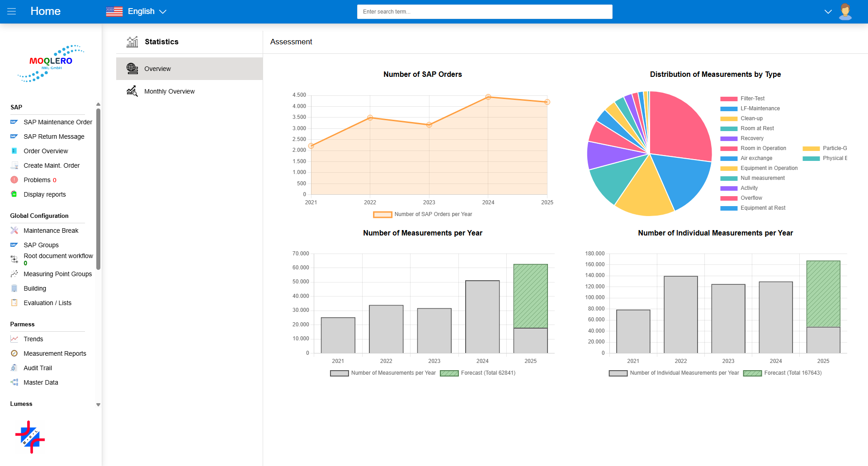Open the English language dropdown
This screenshot has height=466, width=868.
click(141, 11)
